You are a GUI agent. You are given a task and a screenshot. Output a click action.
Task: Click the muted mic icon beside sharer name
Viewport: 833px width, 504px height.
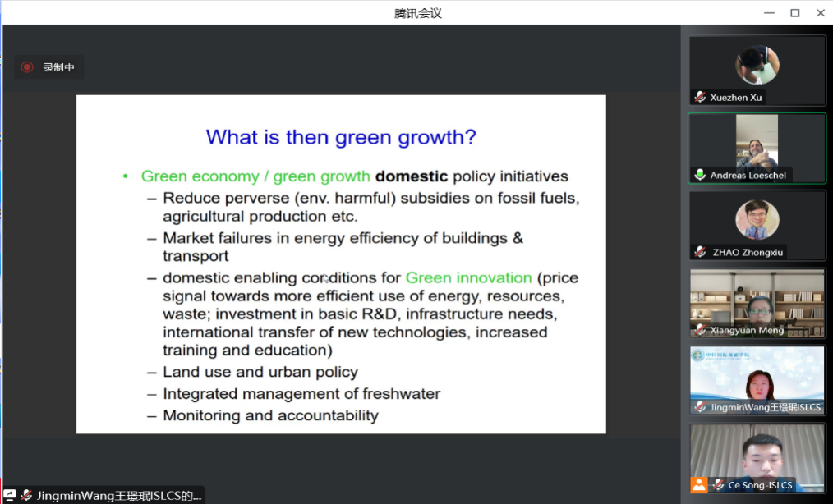27,495
